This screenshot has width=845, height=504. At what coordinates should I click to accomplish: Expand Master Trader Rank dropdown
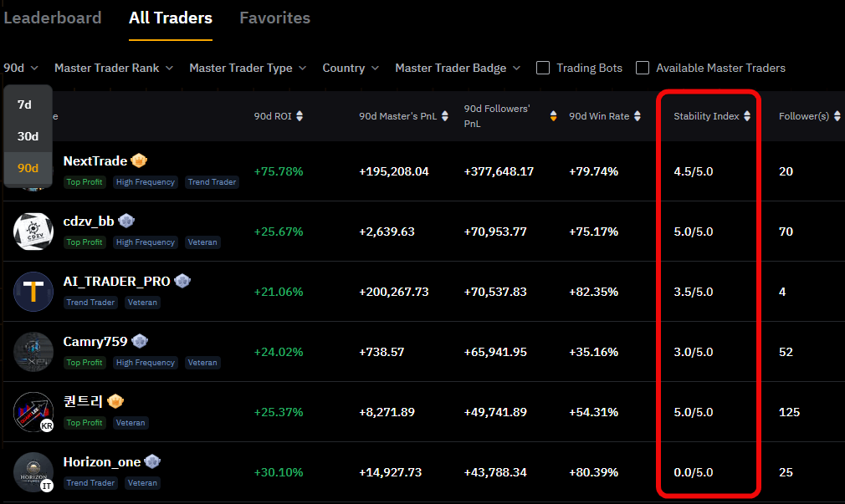(113, 68)
